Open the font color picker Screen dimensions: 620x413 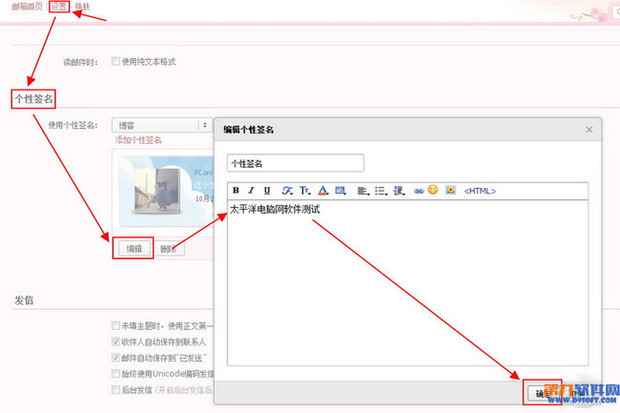coord(323,191)
